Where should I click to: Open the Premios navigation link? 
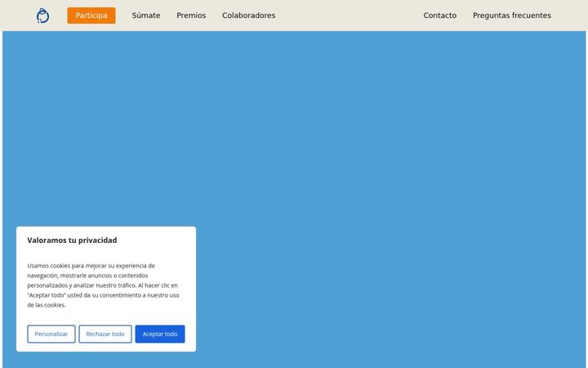[191, 16]
